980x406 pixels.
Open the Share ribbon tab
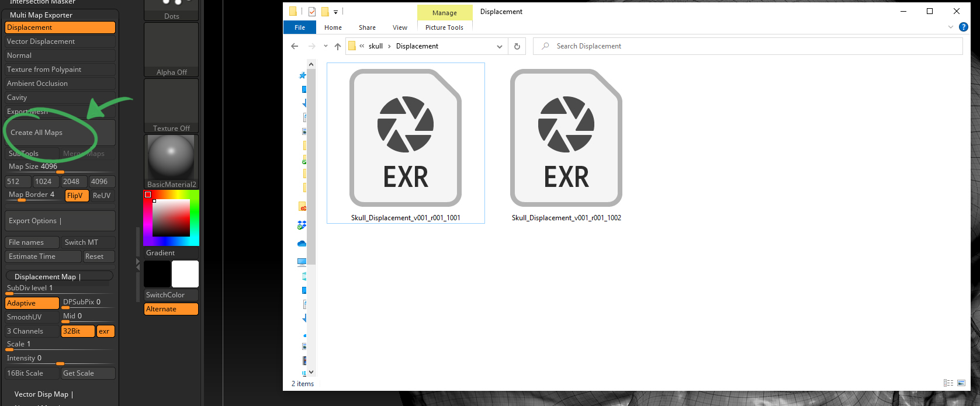tap(367, 27)
